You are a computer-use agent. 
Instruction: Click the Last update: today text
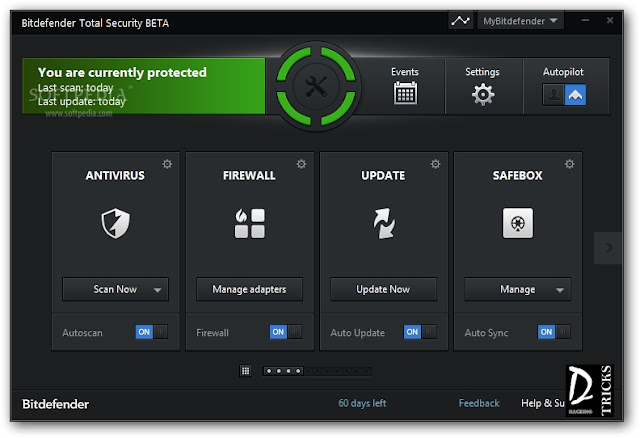coord(82,101)
